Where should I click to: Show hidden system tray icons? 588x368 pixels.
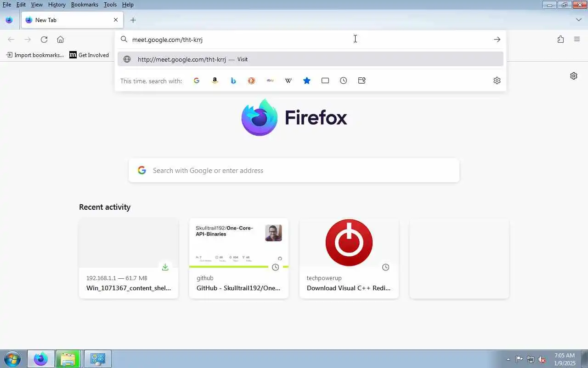pos(508,359)
